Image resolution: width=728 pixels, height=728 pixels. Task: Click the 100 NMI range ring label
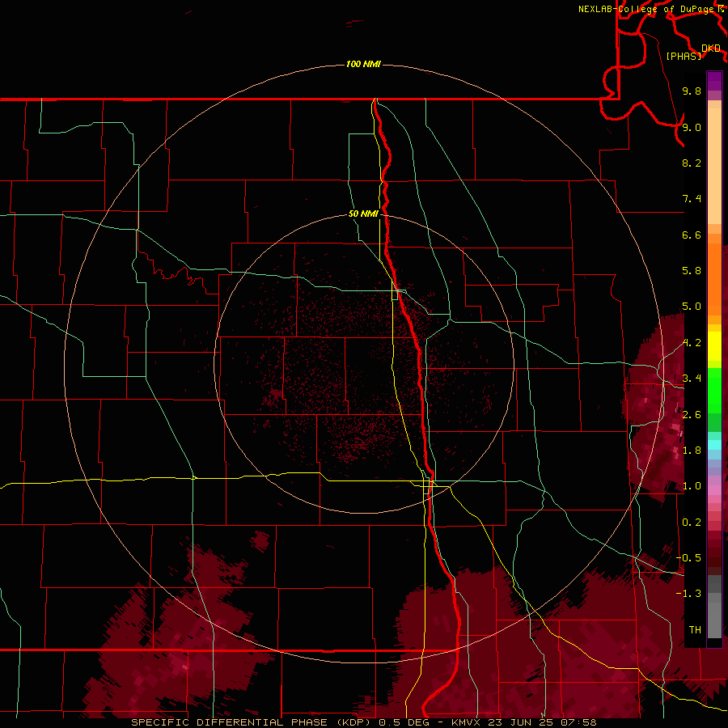(363, 64)
